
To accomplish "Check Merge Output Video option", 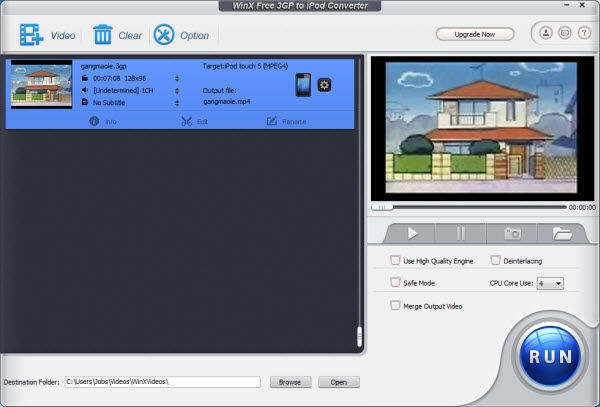I will click(395, 305).
